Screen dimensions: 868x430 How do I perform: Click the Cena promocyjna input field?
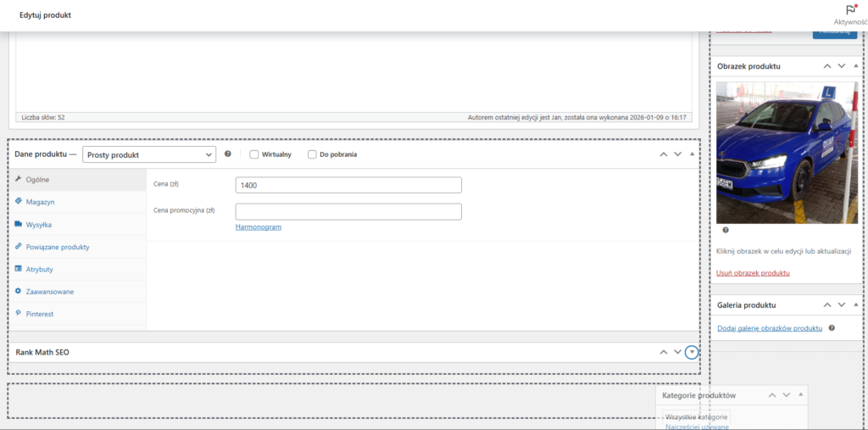[x=348, y=212]
